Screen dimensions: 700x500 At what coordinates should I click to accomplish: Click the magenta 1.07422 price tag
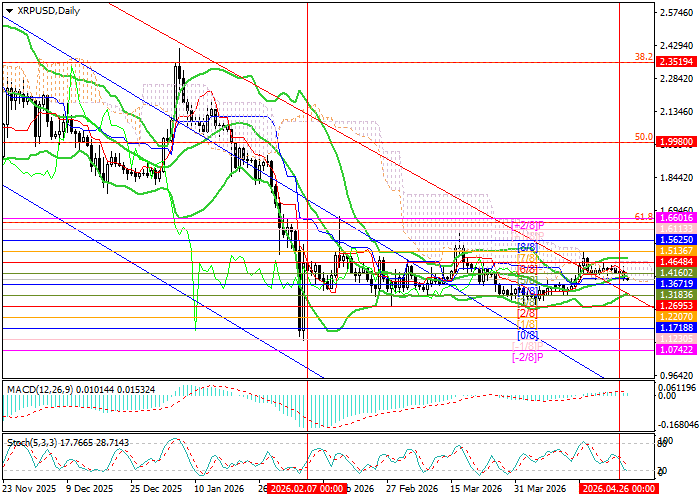point(676,350)
